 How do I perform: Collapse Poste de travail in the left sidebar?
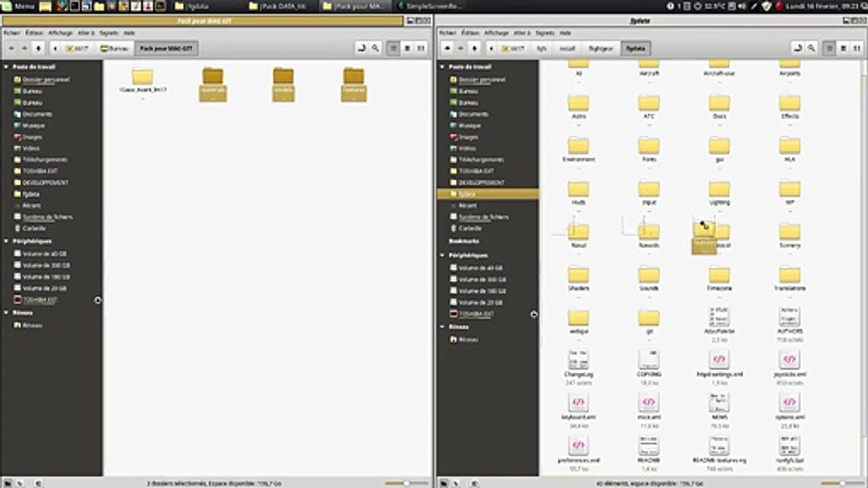point(7,67)
